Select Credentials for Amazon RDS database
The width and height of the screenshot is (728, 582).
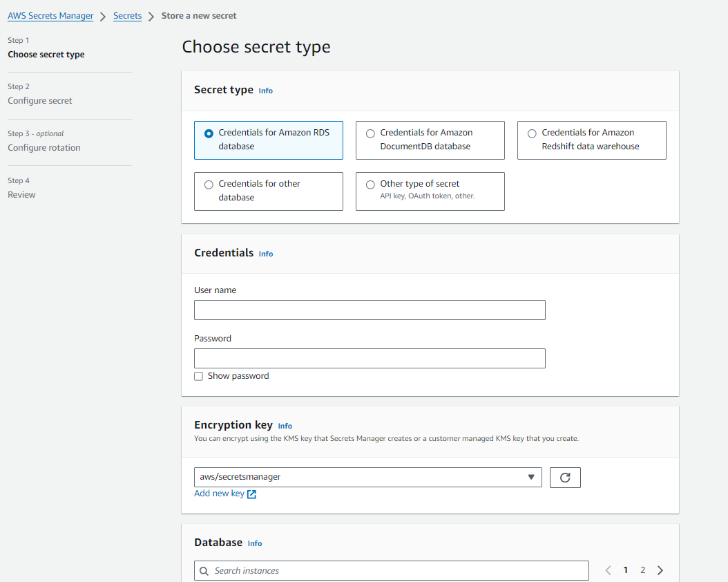tap(209, 133)
